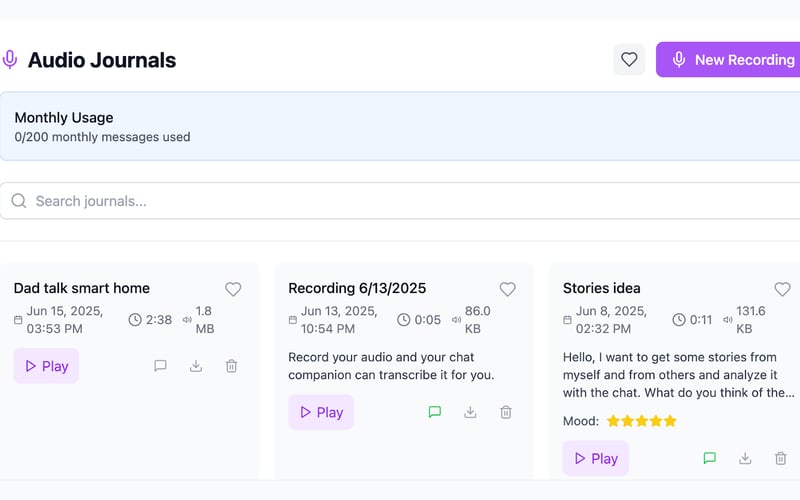The height and width of the screenshot is (500, 800).
Task: Toggle favorite on Recording 6/13/2025
Action: 507,289
